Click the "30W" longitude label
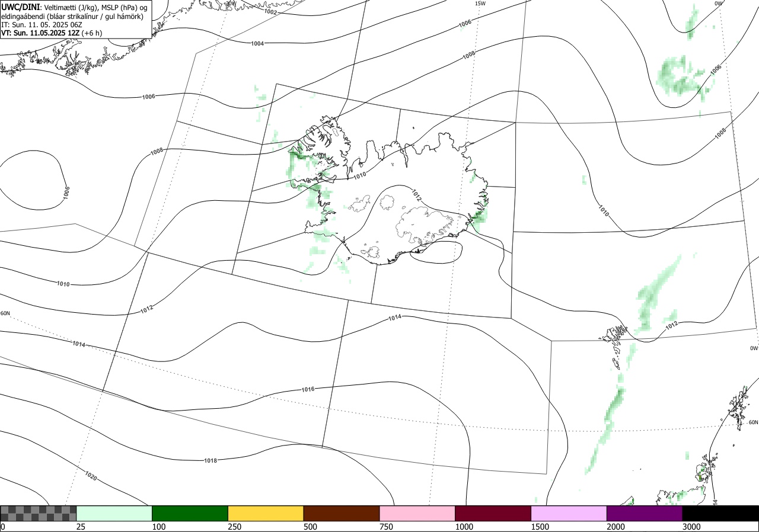The image size is (759, 532). pyautogui.click(x=231, y=4)
